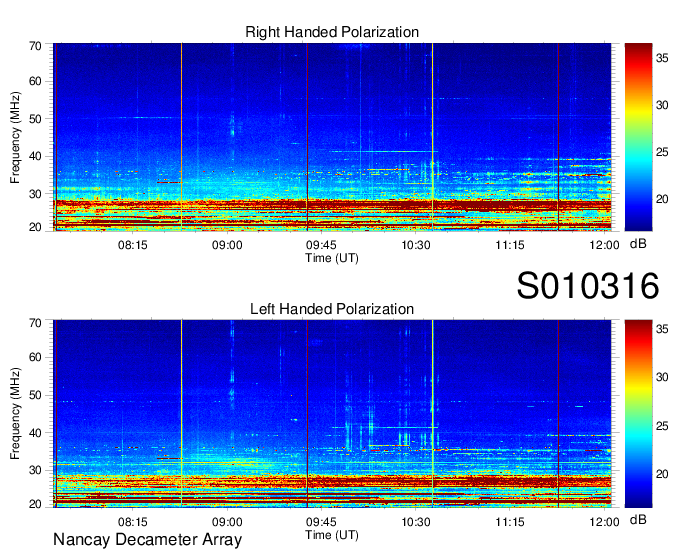Click the 25 value on top color bar
This screenshot has height=552, width=680.
point(662,152)
